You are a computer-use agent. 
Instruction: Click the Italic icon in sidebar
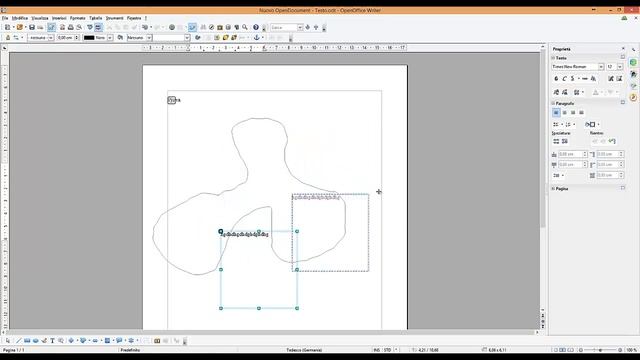(564, 78)
